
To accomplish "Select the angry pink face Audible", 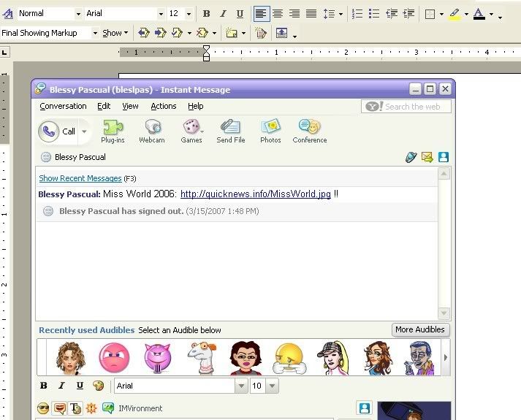I will [114, 357].
